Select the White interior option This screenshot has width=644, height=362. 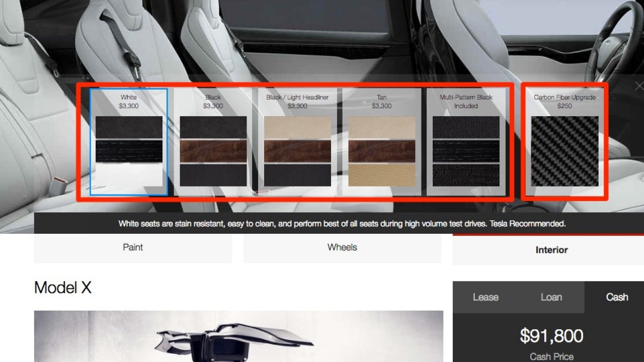click(x=129, y=142)
